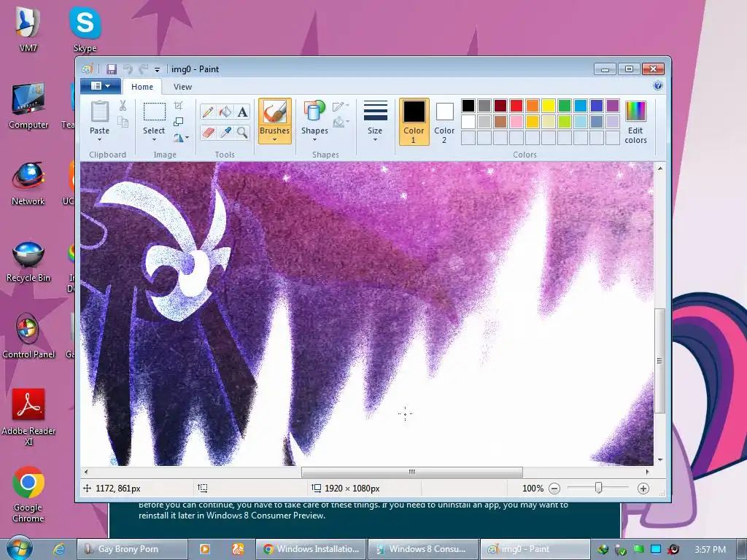Click the Redo arrow in title bar
Image resolution: width=747 pixels, height=560 pixels.
pos(143,69)
